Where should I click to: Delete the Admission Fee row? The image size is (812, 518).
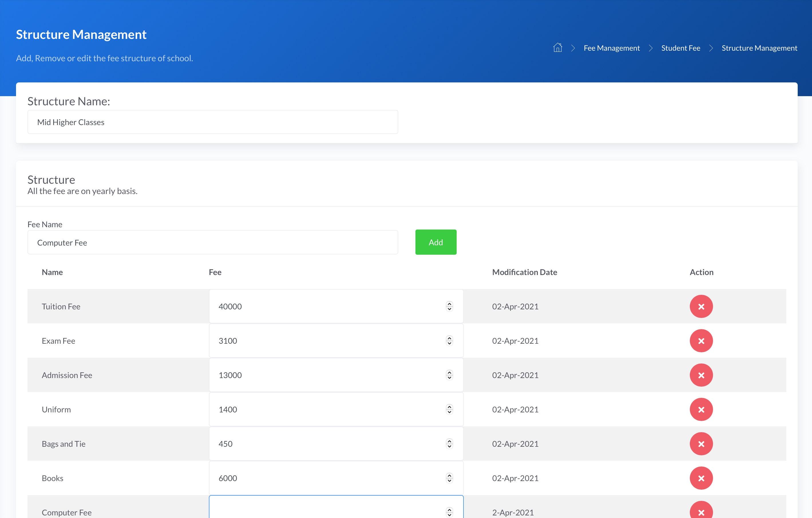[701, 375]
